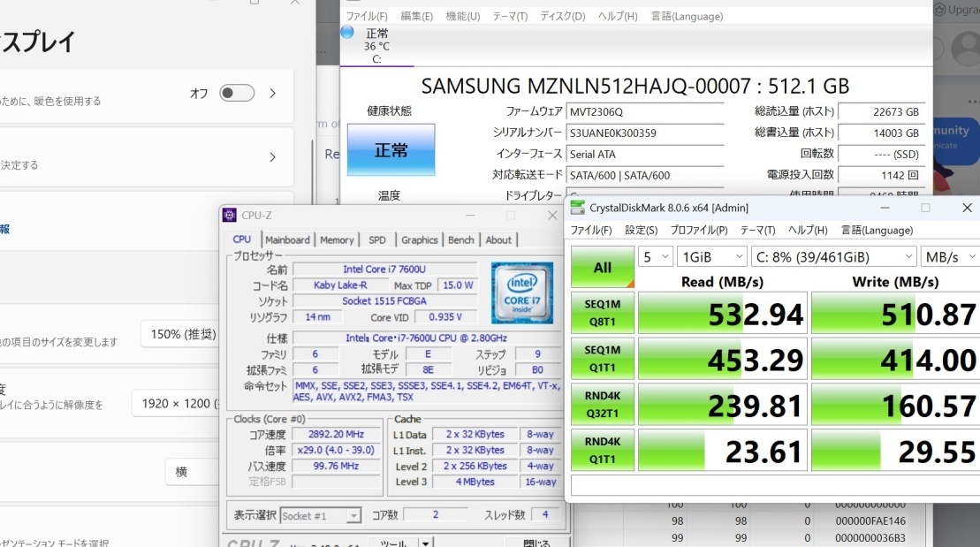This screenshot has height=547, width=980.
Task: Click the raw value 000000FAE146 in CrystalDiskInfo
Action: (870, 520)
